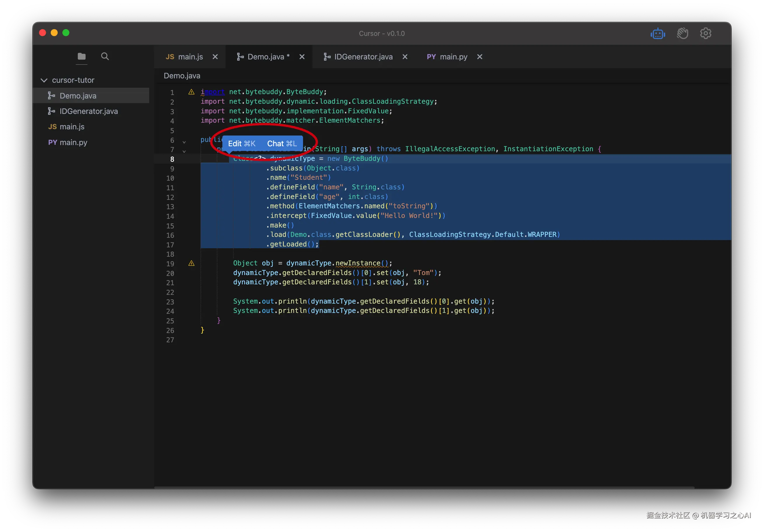Image resolution: width=764 pixels, height=532 pixels.
Task: Switch to the main.py tab
Action: [453, 57]
